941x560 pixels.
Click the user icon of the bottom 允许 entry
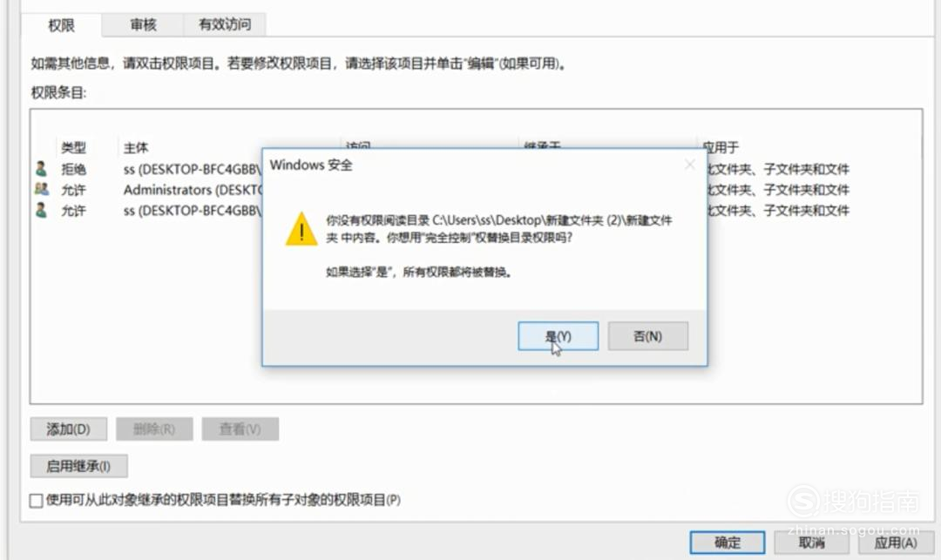[x=42, y=211]
